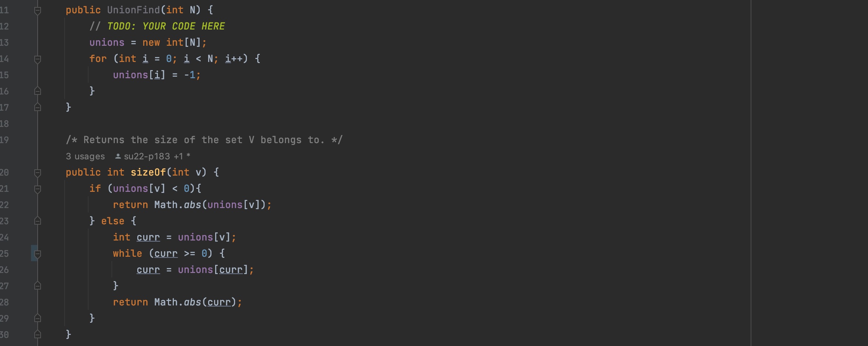
Task: Click the else block's closing fold marker on line 29
Action: pyautogui.click(x=37, y=318)
